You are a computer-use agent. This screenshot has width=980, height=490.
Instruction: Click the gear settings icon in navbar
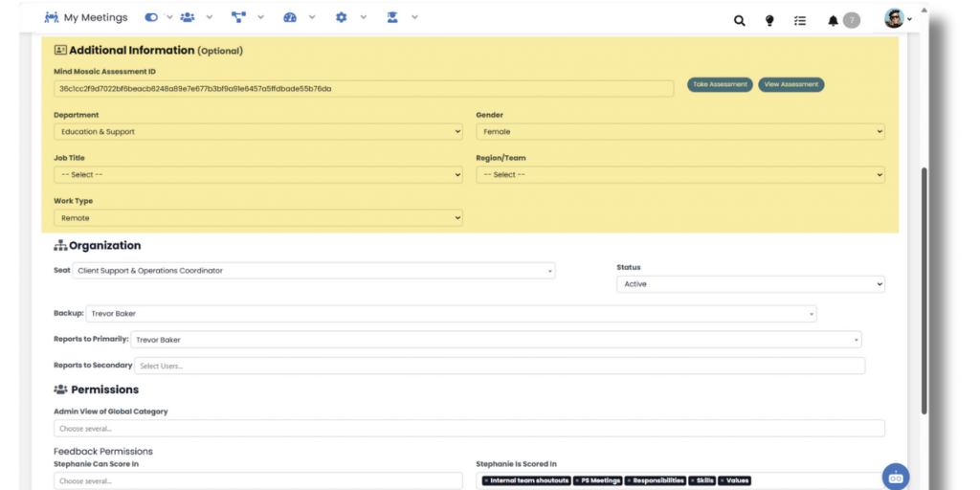click(x=341, y=18)
